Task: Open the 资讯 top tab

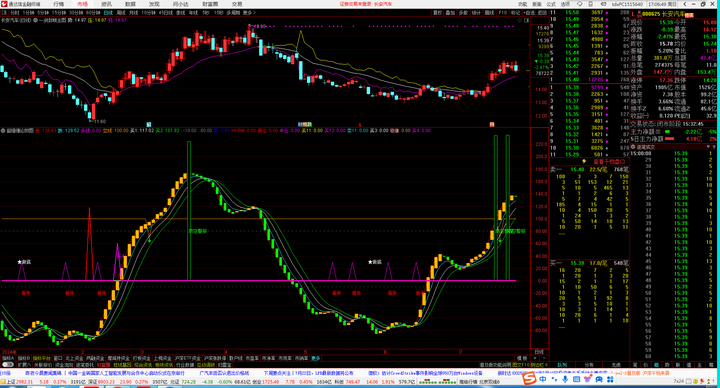Action: pyautogui.click(x=107, y=4)
